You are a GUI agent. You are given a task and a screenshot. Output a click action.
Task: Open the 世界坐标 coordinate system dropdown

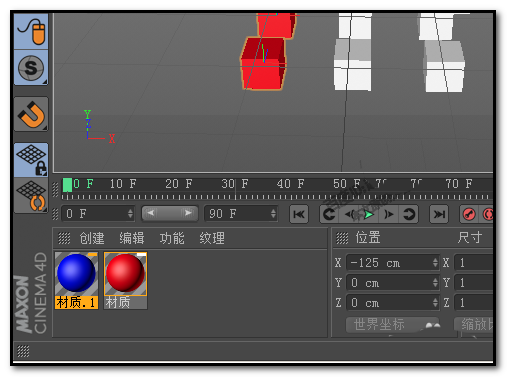[392, 324]
